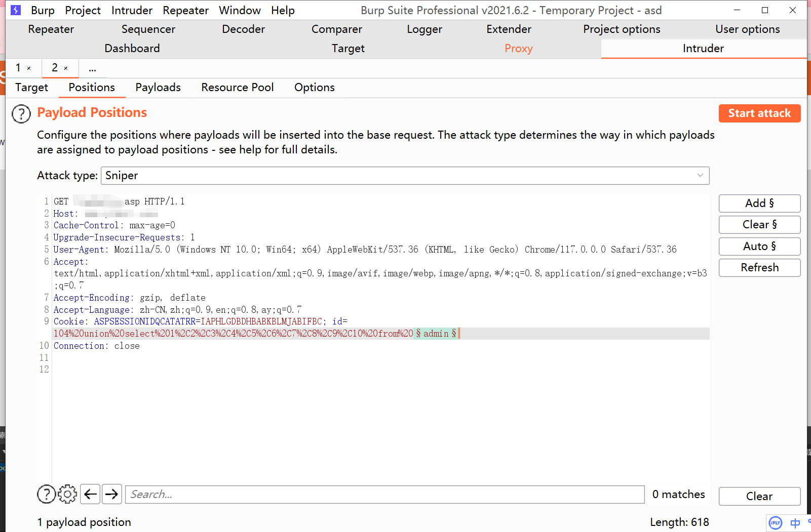Click the 1 payload position status
The width and height of the screenshot is (811, 532).
point(84,522)
